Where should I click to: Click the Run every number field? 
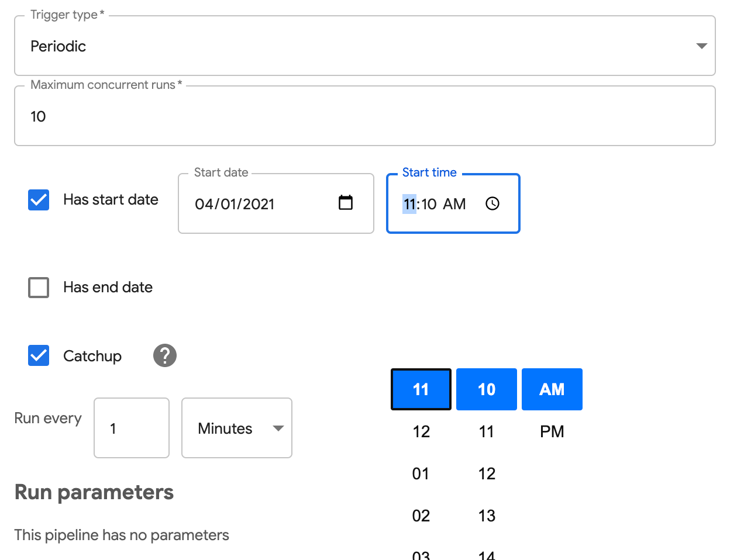click(132, 428)
